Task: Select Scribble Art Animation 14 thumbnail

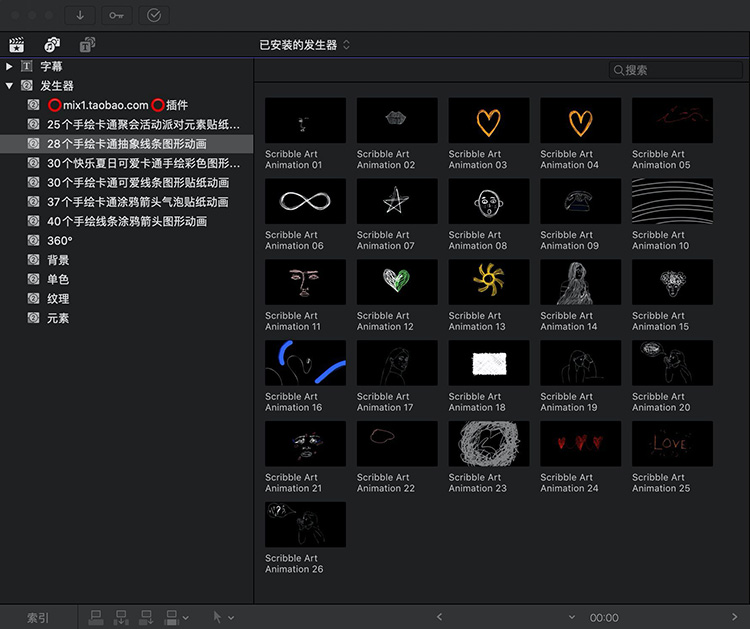Action: [x=581, y=282]
